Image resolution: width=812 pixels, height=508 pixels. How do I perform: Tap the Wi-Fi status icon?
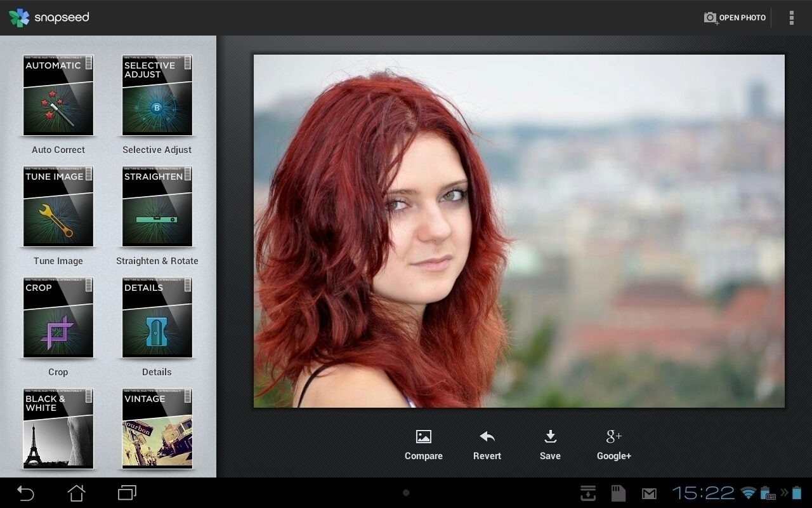[749, 493]
